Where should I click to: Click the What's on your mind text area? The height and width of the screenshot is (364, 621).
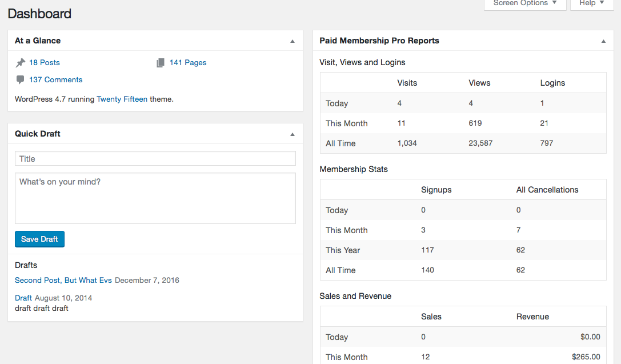click(155, 198)
